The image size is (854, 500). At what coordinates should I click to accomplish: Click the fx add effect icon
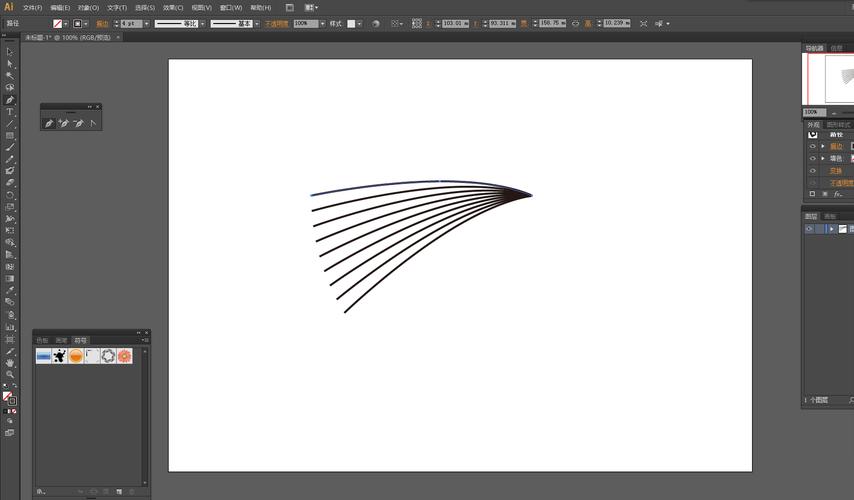838,194
